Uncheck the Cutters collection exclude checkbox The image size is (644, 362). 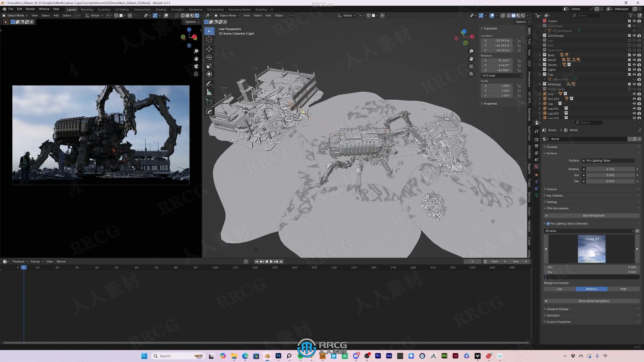pos(629,21)
